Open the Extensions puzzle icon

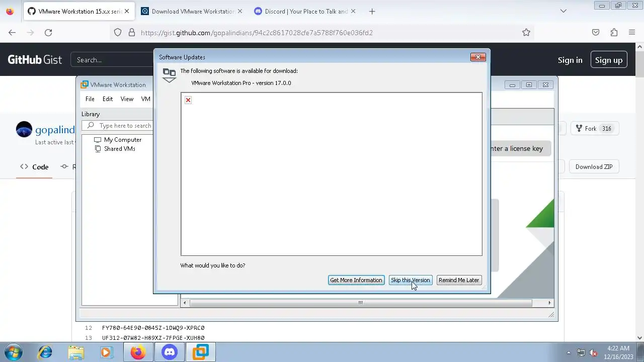[614, 32]
